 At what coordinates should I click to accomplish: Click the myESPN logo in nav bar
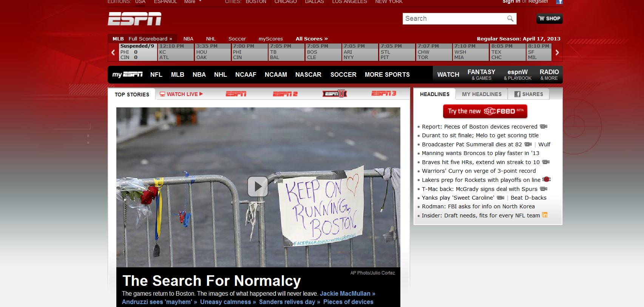127,74
